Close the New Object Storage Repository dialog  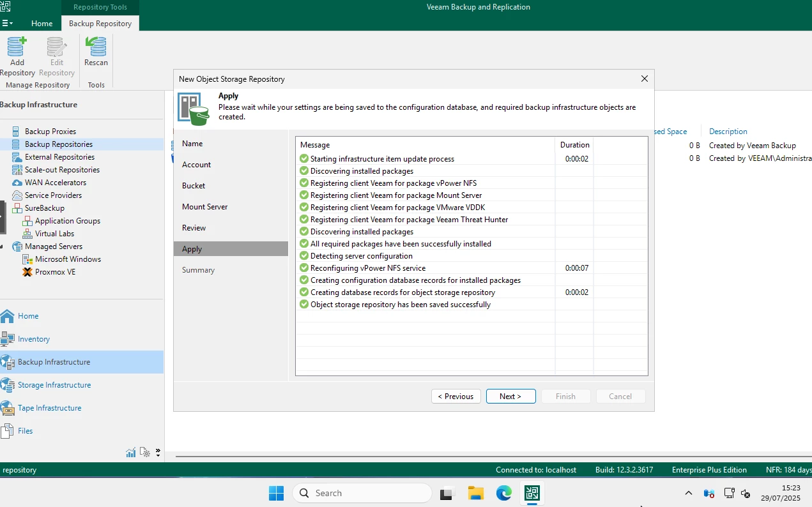click(x=644, y=79)
